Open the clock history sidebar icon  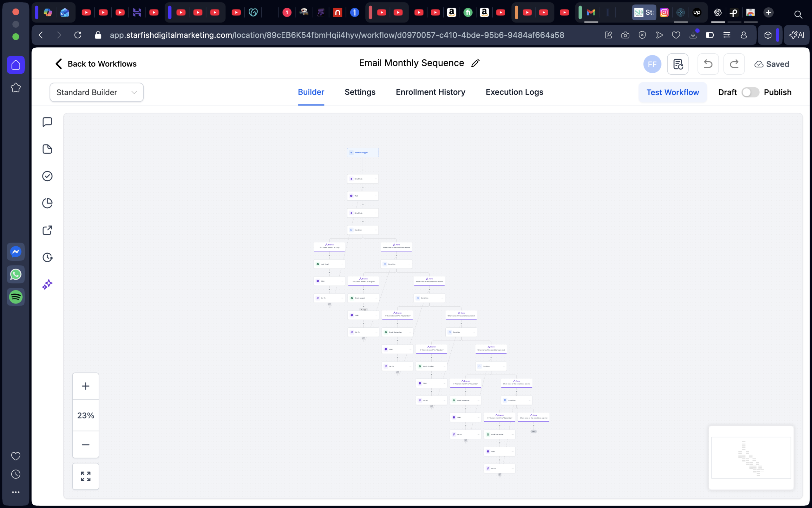47,257
